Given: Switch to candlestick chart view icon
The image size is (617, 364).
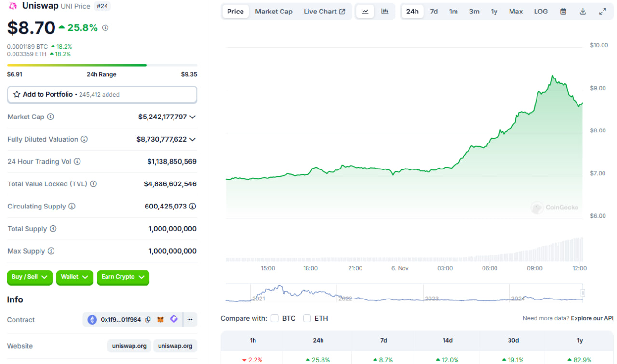Looking at the screenshot, I should point(385,12).
